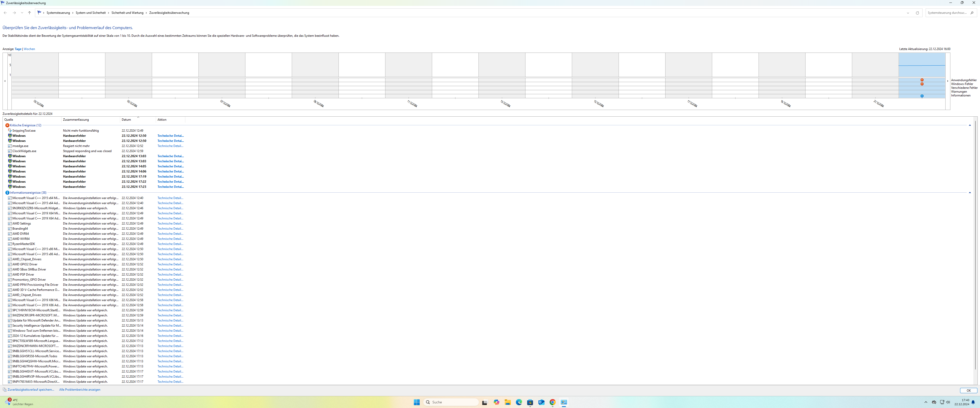Collapse the Kritische Ereignisse group
The image size is (980, 408).
[970, 125]
